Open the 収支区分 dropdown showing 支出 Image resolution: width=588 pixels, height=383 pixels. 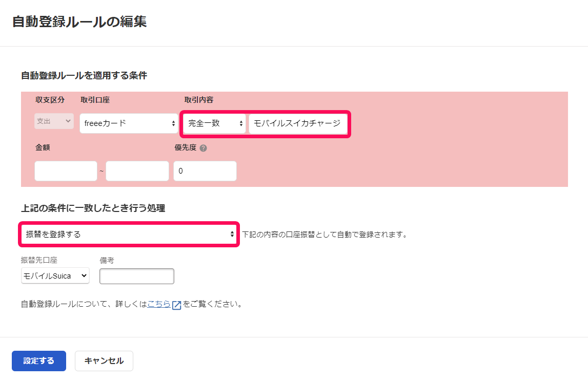[x=54, y=121]
